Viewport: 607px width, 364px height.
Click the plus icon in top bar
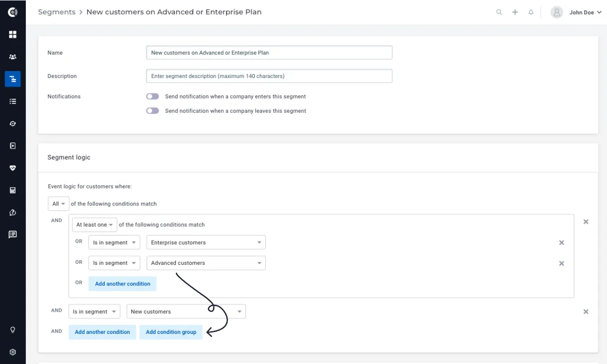(x=515, y=12)
